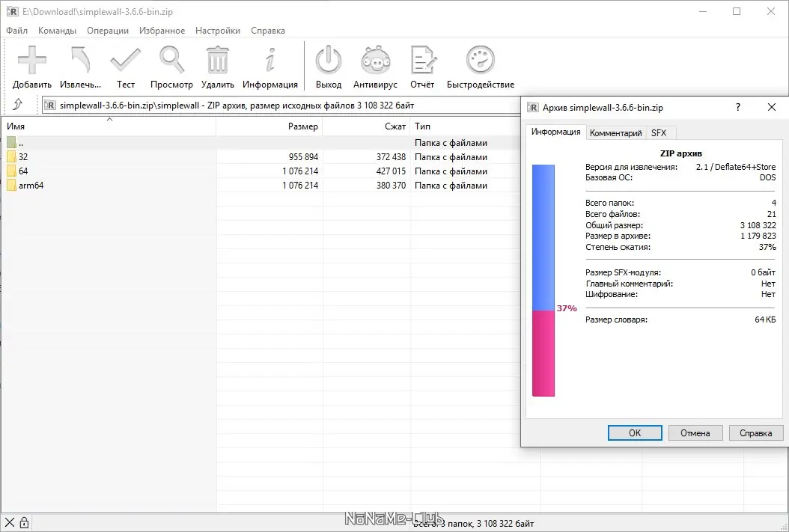The image size is (789, 532).
Task: Close the Архив simplewall dialog
Action: tap(771, 107)
